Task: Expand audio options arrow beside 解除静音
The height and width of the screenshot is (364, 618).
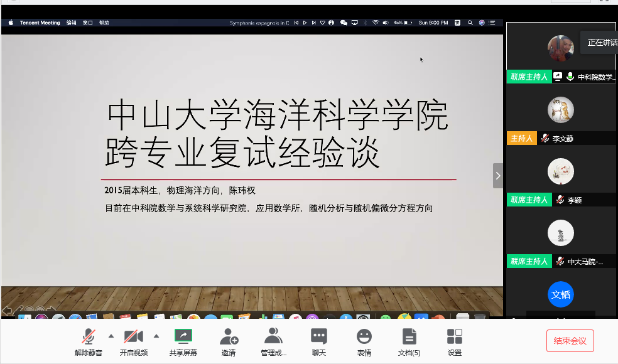Action: (x=111, y=335)
